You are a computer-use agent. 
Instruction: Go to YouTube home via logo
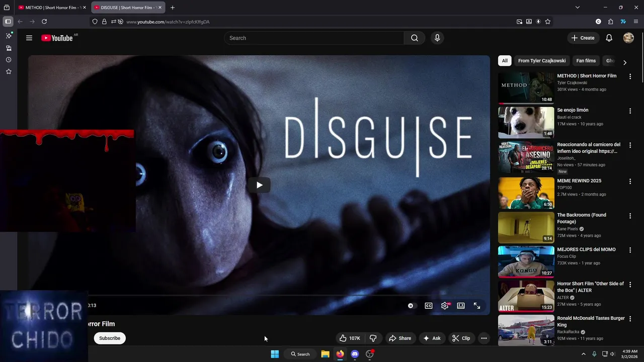pyautogui.click(x=57, y=38)
